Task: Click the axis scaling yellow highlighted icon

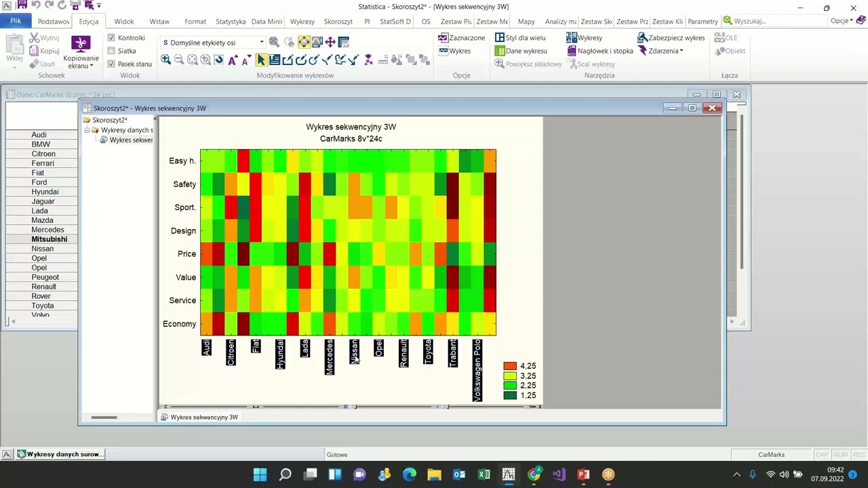Action: [x=304, y=42]
